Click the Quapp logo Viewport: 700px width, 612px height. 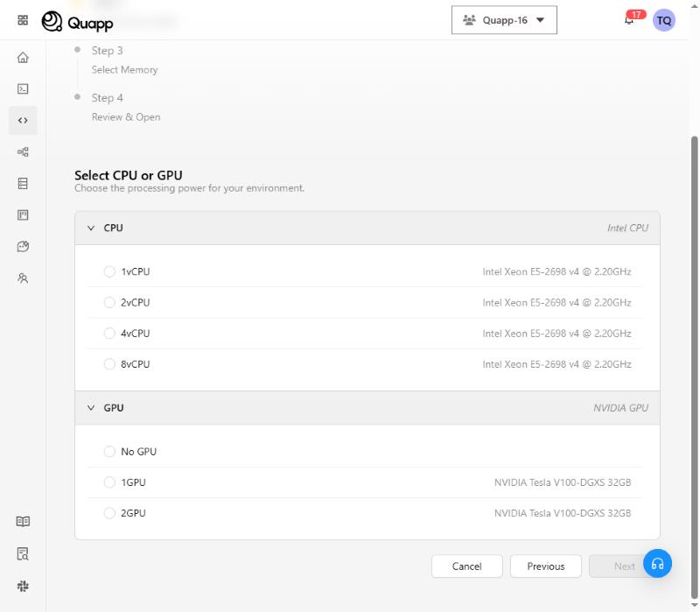pyautogui.click(x=77, y=21)
